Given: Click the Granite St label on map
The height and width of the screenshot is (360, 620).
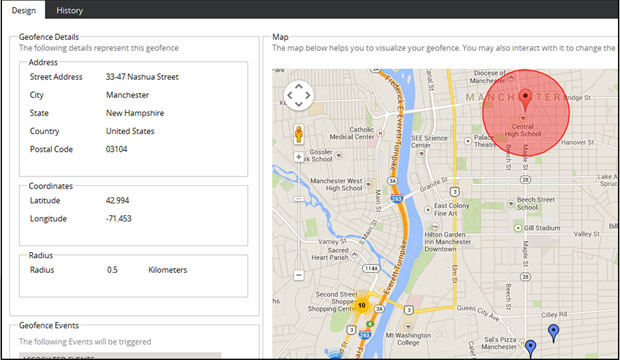Looking at the screenshot, I should pyautogui.click(x=434, y=185).
